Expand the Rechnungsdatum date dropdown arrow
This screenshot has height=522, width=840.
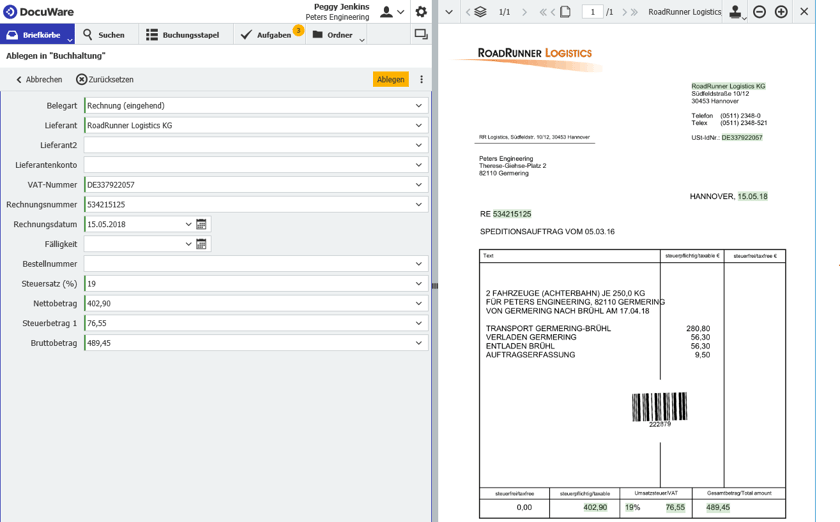(189, 225)
